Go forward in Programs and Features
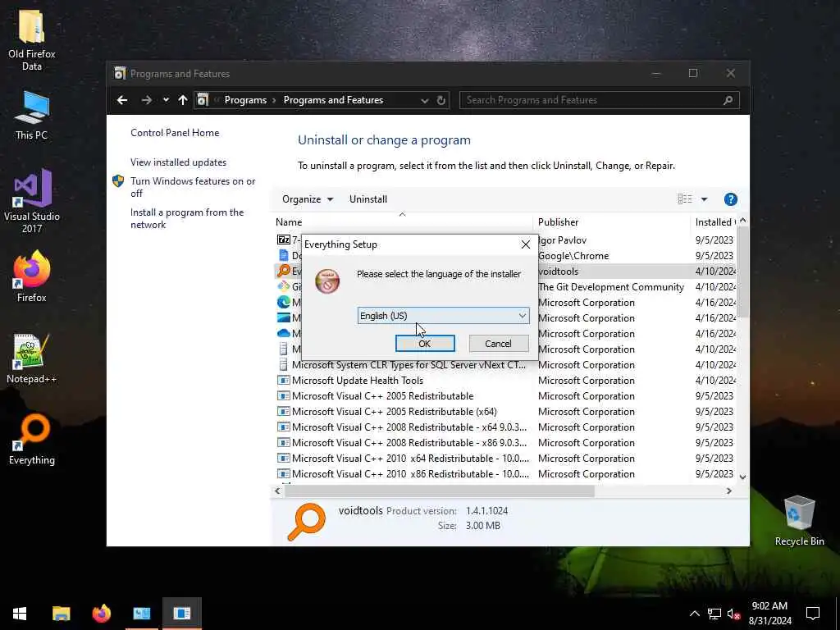This screenshot has width=840, height=630. tap(146, 100)
